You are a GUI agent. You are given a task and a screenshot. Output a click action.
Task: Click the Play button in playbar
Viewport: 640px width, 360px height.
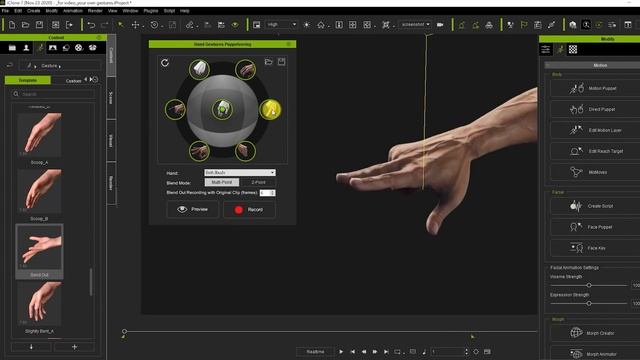click(x=341, y=352)
